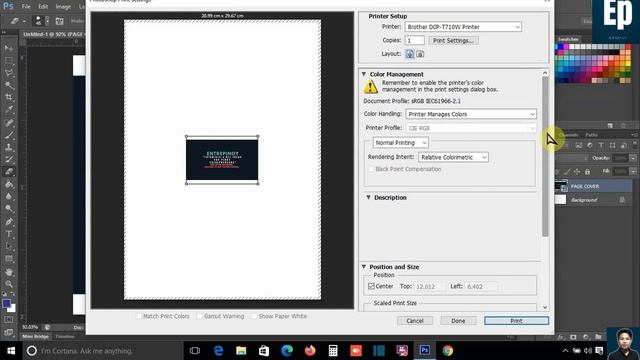Enable Match Print Colors checkbox
This screenshot has width=640, height=360.
coord(139,316)
